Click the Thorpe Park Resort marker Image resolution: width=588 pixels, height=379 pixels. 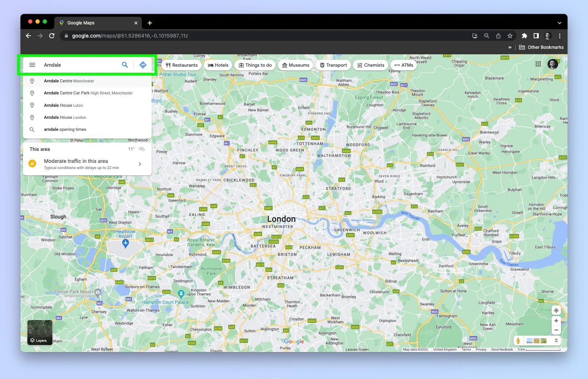[x=98, y=292]
